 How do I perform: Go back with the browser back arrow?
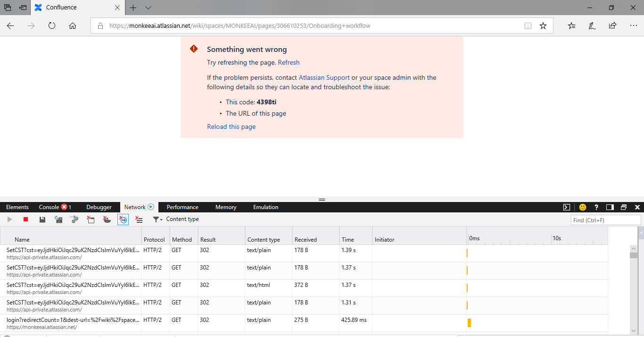click(10, 26)
